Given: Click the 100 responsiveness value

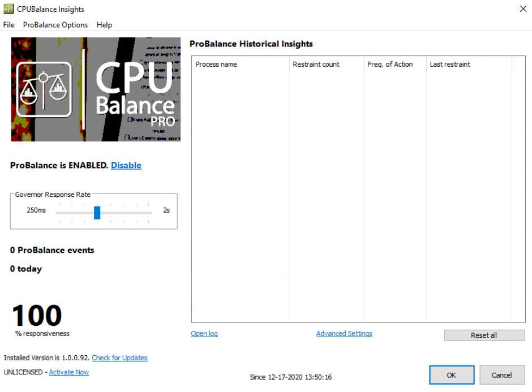Looking at the screenshot, I should click(37, 315).
